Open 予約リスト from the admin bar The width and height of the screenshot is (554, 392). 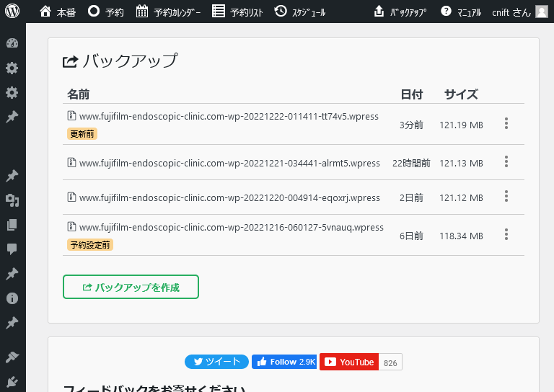pos(237,12)
